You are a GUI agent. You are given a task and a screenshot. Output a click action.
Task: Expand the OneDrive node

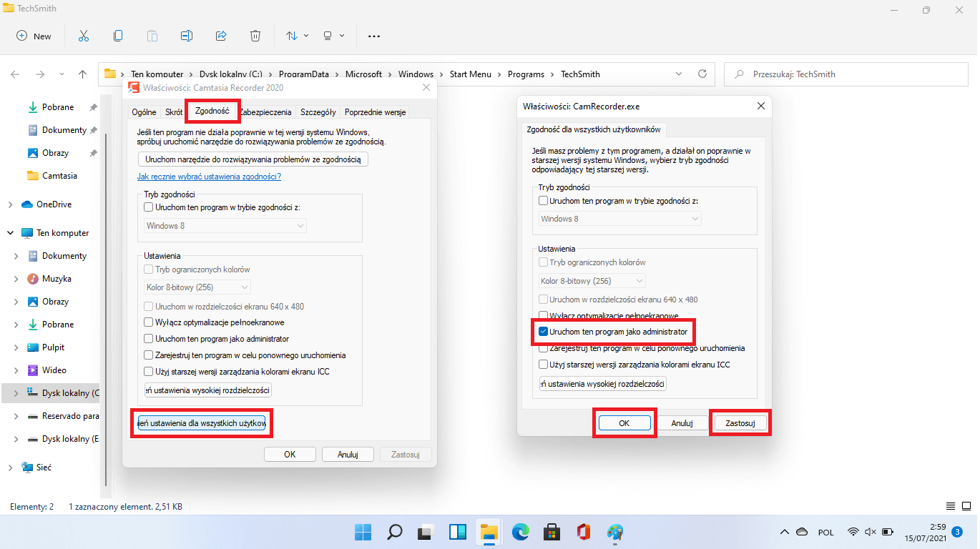point(10,204)
